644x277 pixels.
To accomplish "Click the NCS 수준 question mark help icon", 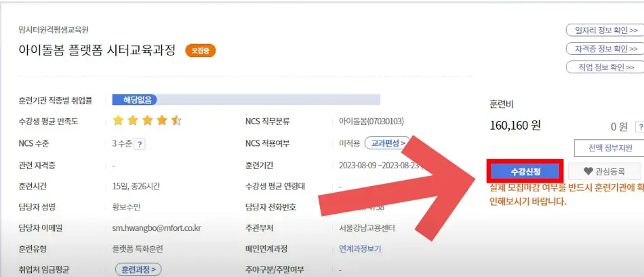I will click(140, 144).
